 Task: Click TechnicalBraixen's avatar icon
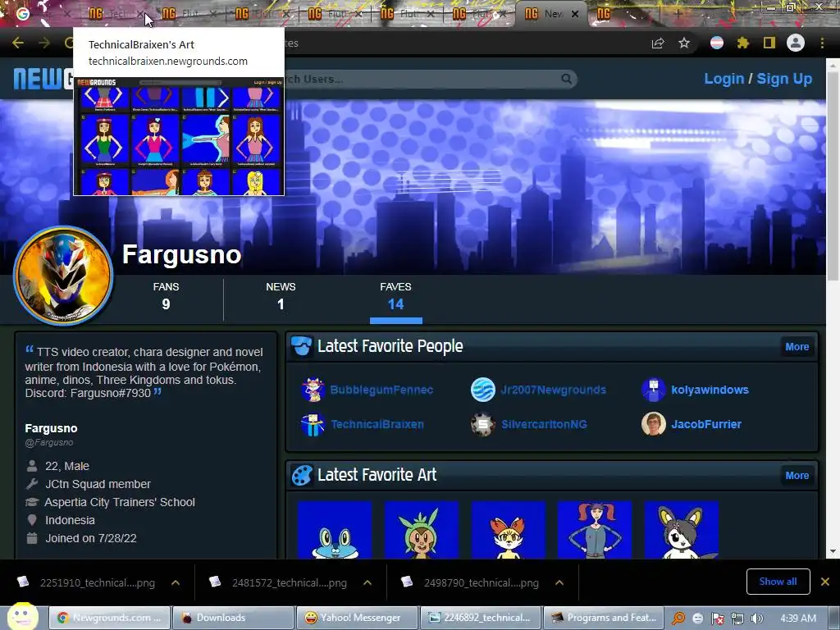(x=313, y=424)
